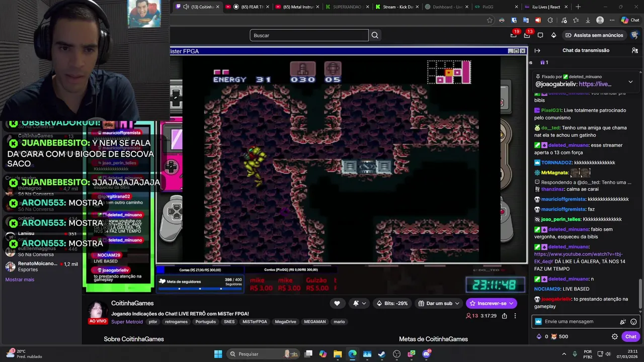
Task: Open File Explorer from the taskbar
Action: coord(338,354)
